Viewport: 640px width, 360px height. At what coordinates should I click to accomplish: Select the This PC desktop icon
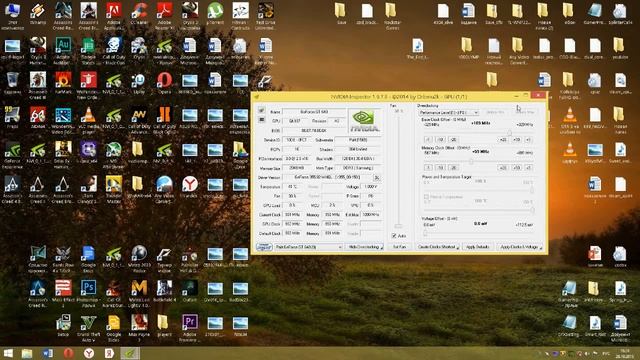point(12,15)
